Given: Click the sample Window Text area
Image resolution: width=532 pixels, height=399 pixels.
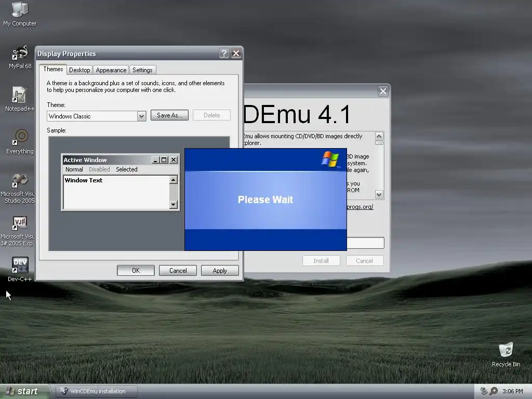Looking at the screenshot, I should (x=116, y=192).
